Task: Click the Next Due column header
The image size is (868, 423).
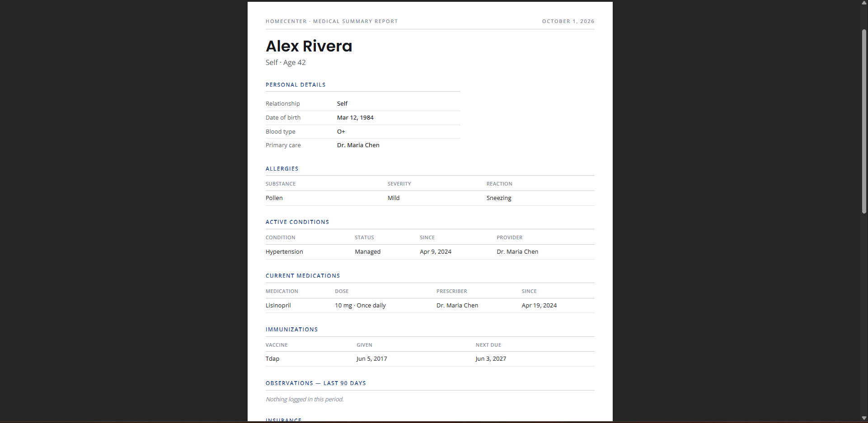Action: tap(488, 345)
